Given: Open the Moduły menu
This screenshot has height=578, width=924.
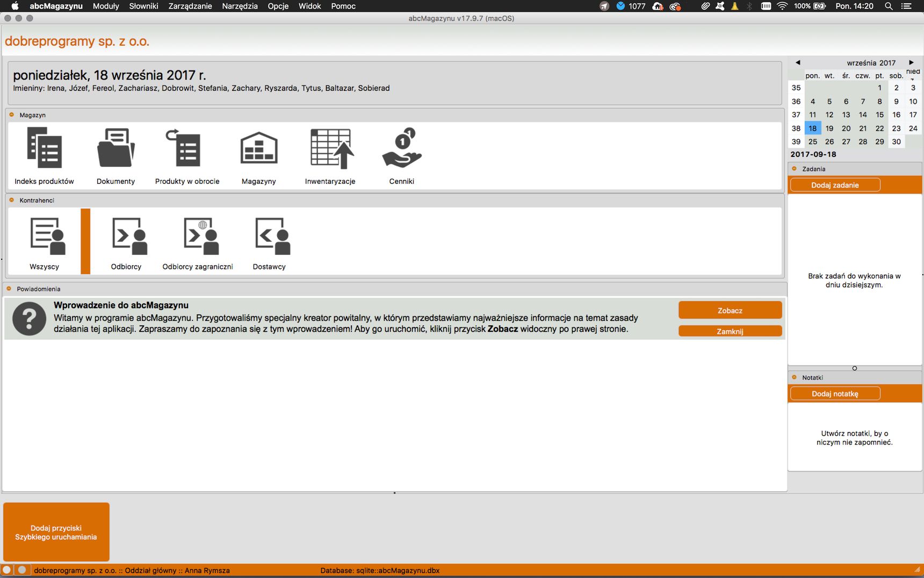Looking at the screenshot, I should [x=106, y=6].
